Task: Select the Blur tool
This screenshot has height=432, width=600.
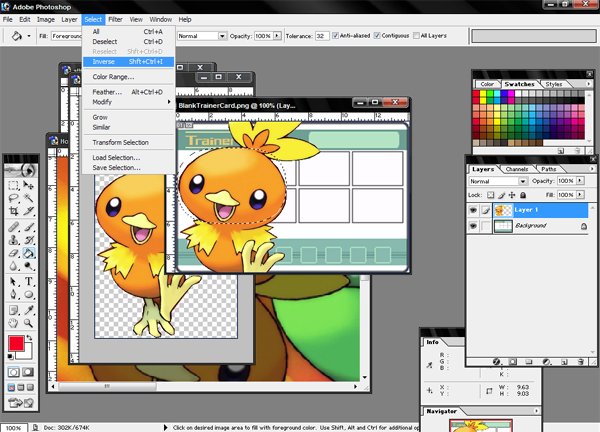Action: pos(13,266)
